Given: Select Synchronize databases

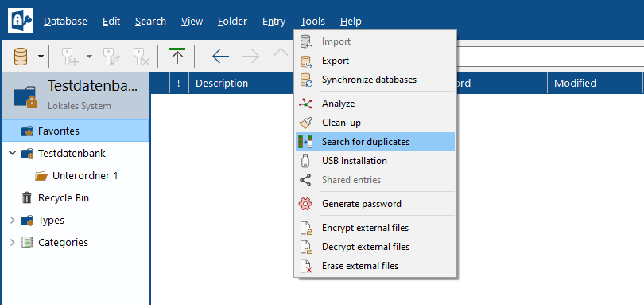Looking at the screenshot, I should pos(375,80).
